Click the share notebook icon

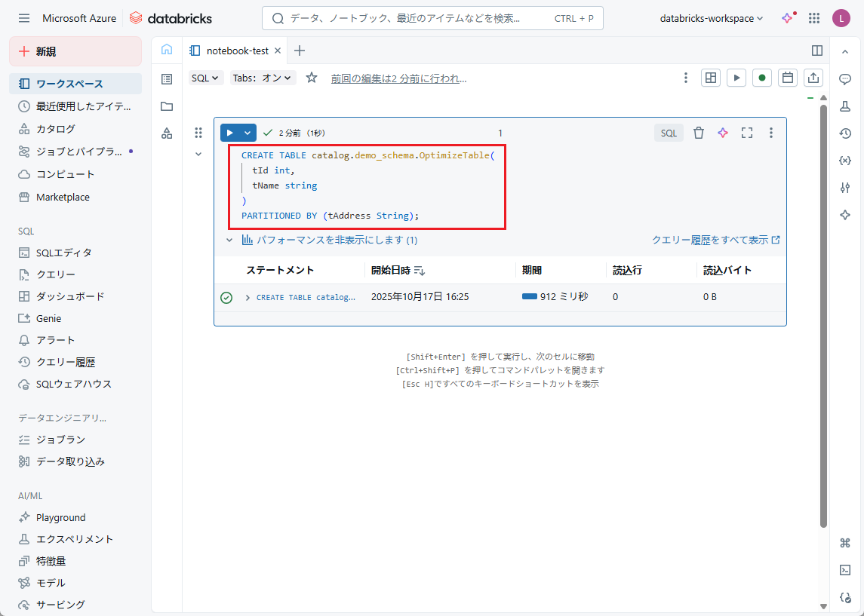pos(813,78)
